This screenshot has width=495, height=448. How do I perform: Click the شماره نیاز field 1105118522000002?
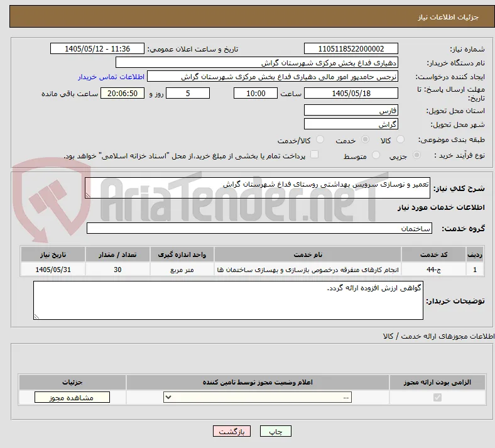[351, 48]
